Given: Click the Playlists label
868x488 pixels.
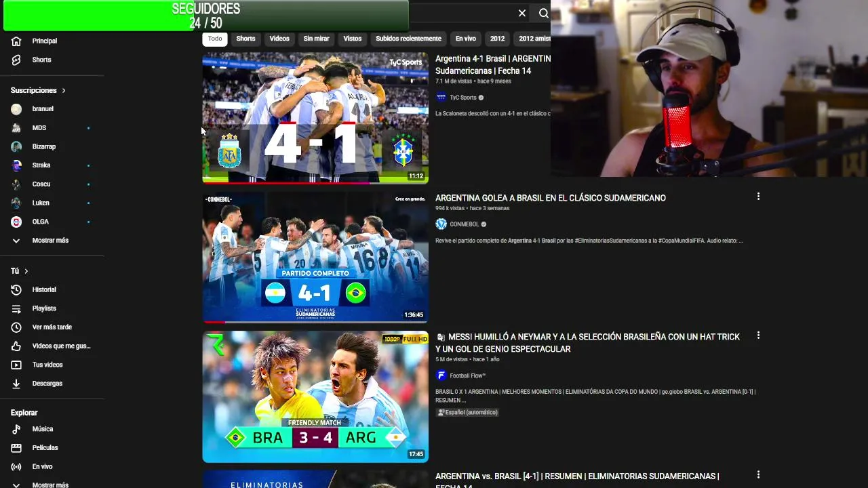Looking at the screenshot, I should 44,308.
